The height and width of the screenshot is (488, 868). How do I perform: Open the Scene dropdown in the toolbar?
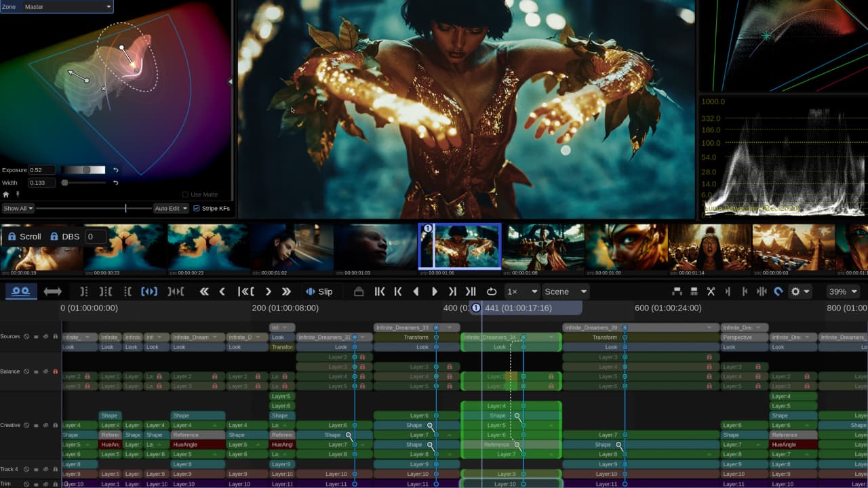(x=565, y=291)
